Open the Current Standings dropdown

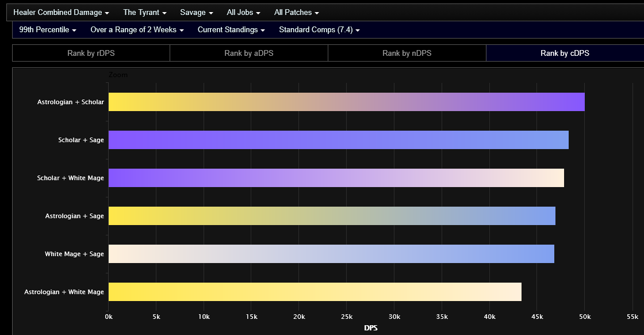click(231, 29)
